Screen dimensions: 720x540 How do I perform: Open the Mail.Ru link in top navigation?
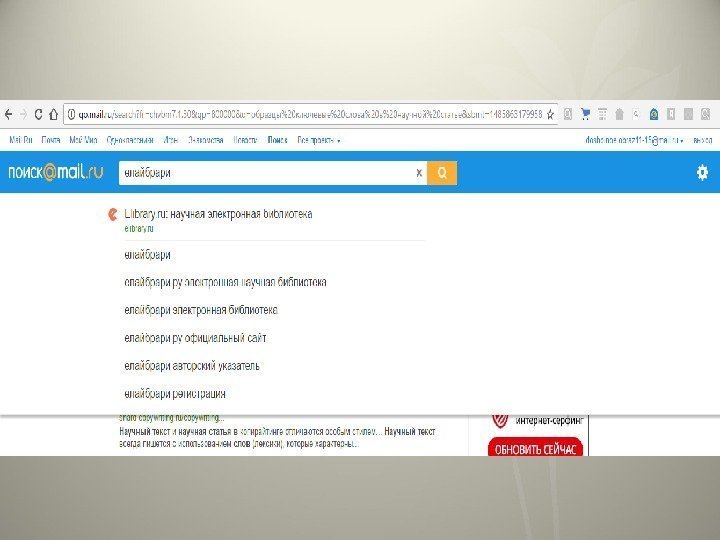(21, 140)
